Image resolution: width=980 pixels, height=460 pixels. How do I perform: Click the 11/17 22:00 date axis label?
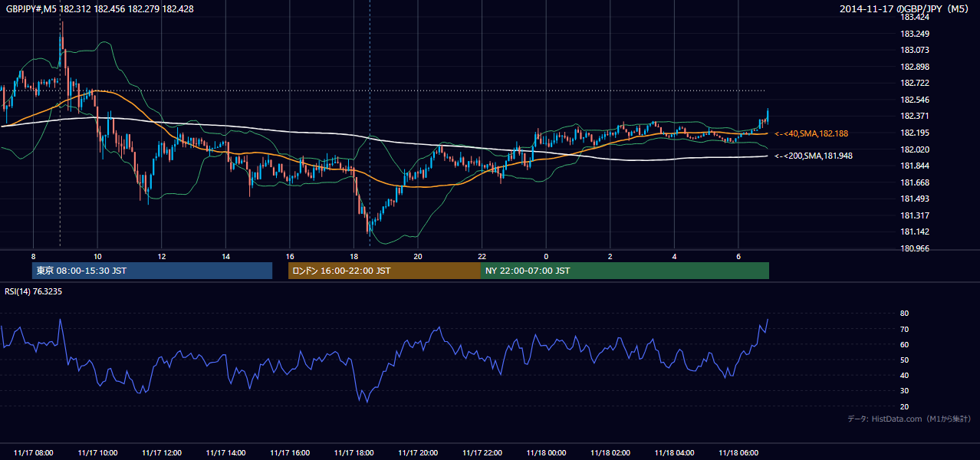point(482,453)
